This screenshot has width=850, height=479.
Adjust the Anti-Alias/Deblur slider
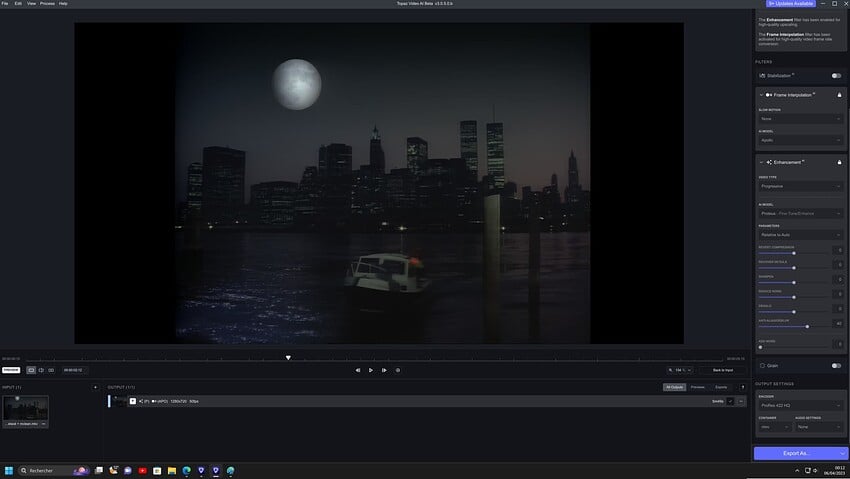tap(806, 326)
